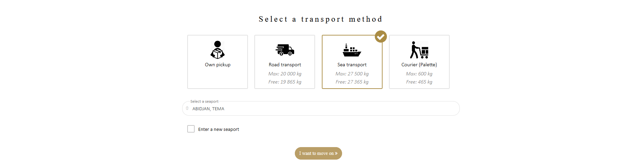Click the Road transport Free: 19 865 kg text

click(x=285, y=82)
